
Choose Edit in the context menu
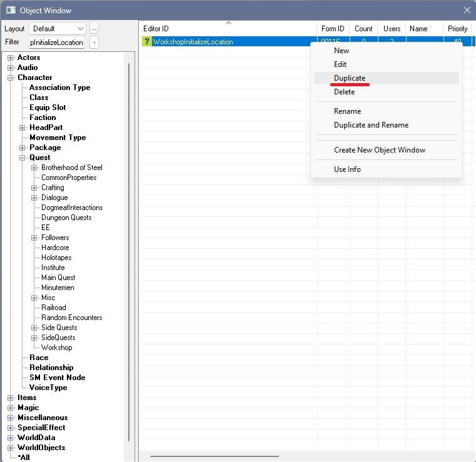point(386,64)
